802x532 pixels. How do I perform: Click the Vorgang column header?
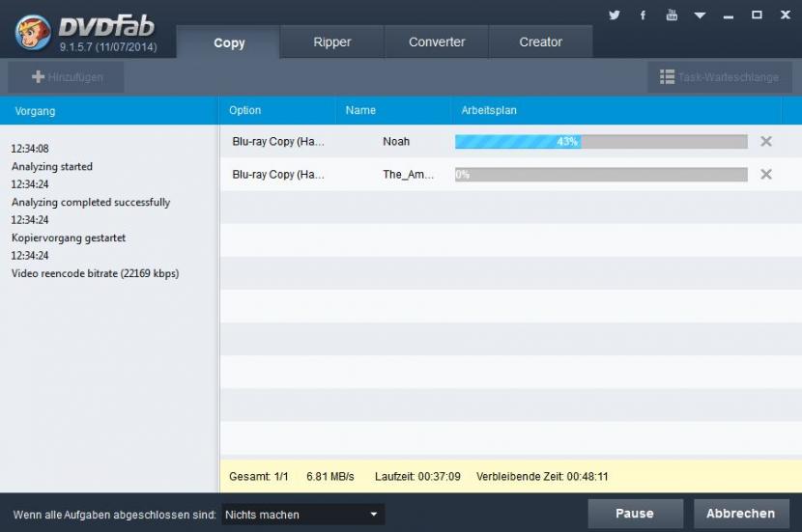(109, 110)
